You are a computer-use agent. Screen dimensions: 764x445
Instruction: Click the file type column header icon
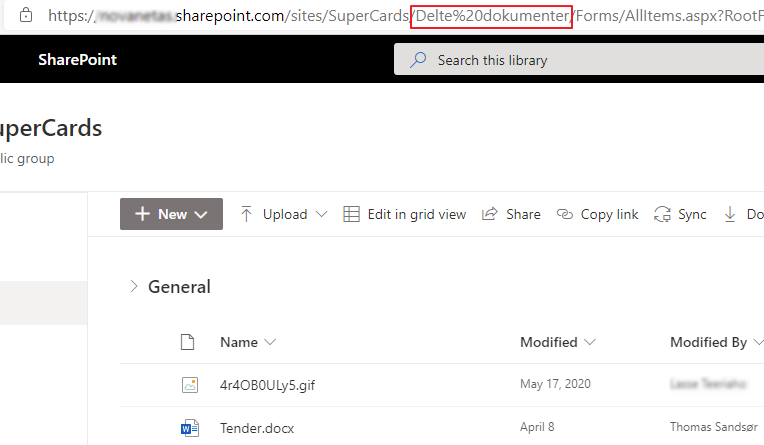(x=186, y=342)
